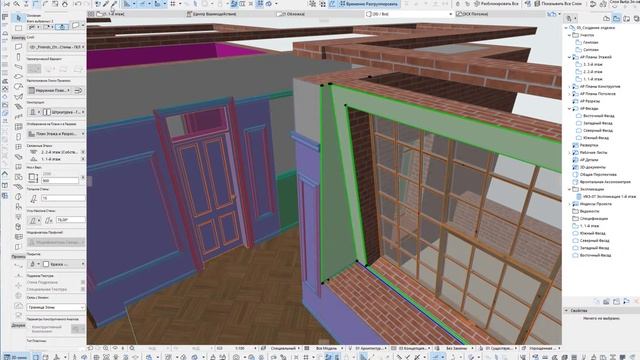Select the polygonal wall geometry method
Image resolution: width=640 pixels, height=360 pixels.
pyautogui.click(x=63, y=69)
